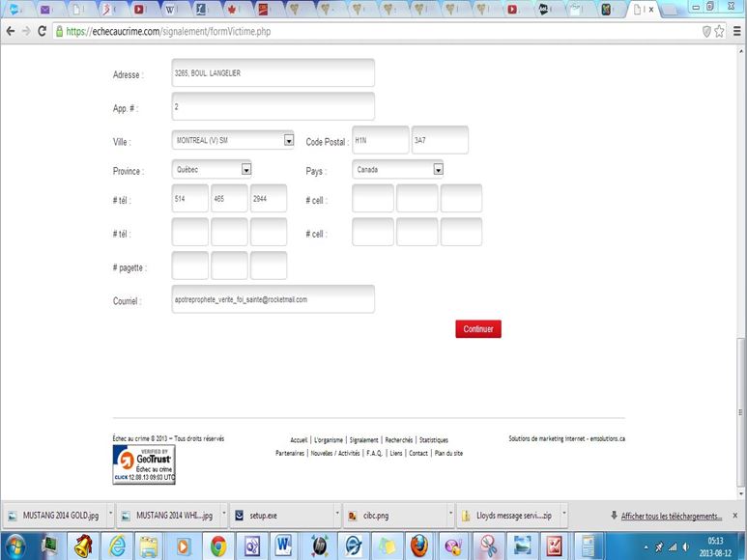747x560 pixels.
Task: Click the Signalement footer link
Action: 363,440
